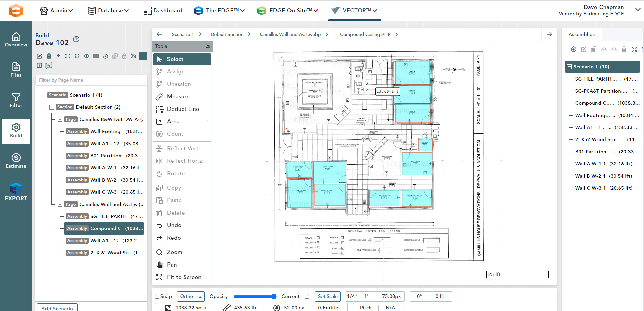
Task: Click the trash icon in Build toolbar
Action: click(x=49, y=56)
